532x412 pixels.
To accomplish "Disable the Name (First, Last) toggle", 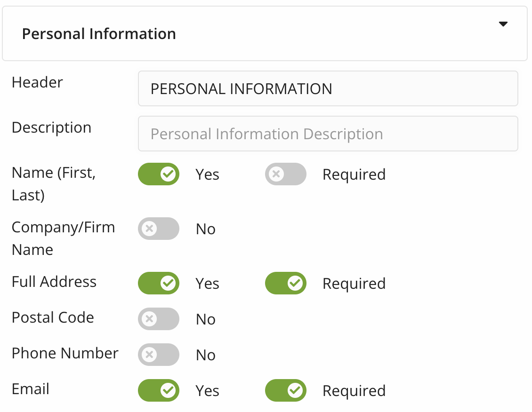I will [159, 174].
